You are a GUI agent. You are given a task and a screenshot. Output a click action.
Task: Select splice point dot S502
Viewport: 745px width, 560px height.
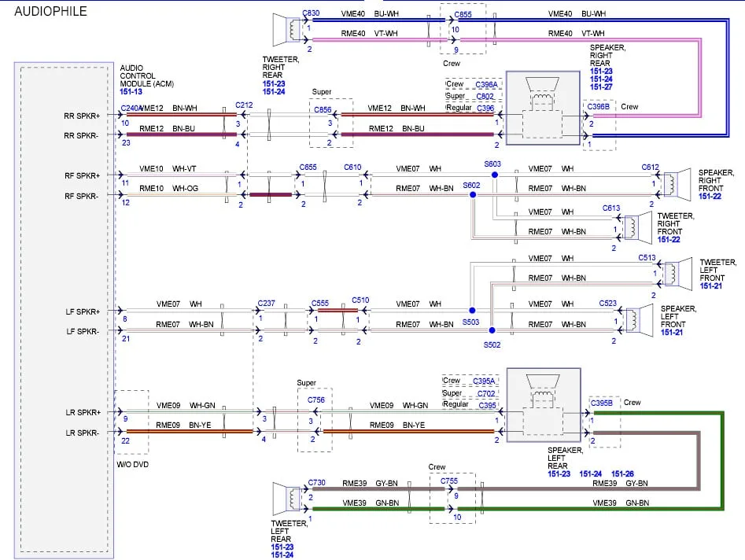tap(492, 330)
